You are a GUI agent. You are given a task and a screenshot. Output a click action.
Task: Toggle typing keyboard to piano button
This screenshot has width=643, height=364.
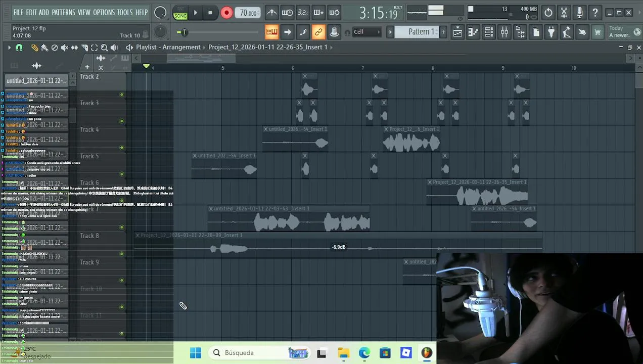271,32
